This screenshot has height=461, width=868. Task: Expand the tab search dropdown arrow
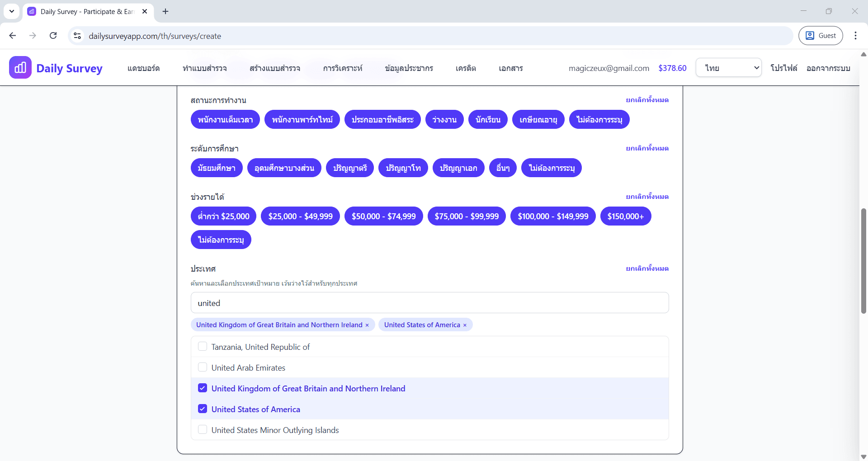(x=12, y=11)
